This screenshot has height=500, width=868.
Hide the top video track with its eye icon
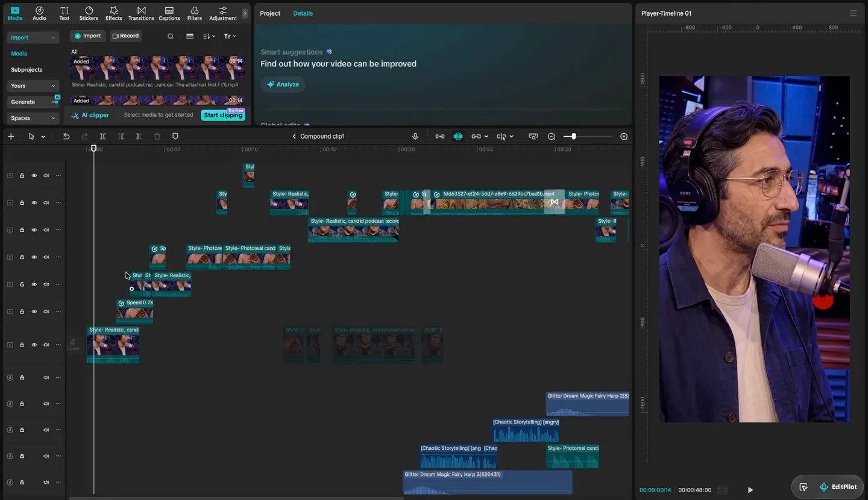pos(34,176)
